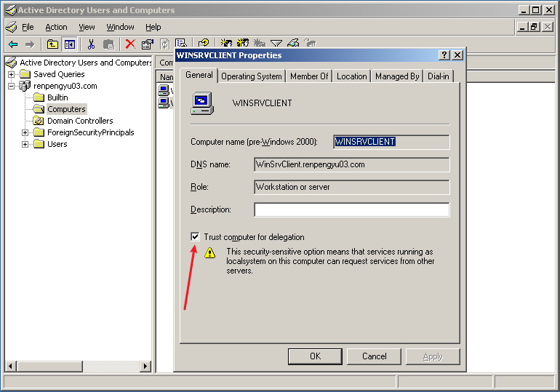Click the Builtin folder icon in tree
Screen dimensions: 560x392
(x=39, y=97)
